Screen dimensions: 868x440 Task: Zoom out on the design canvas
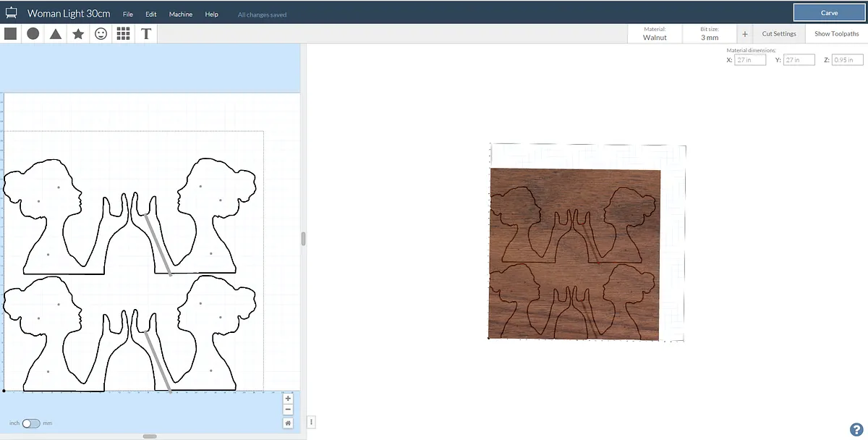(288, 410)
